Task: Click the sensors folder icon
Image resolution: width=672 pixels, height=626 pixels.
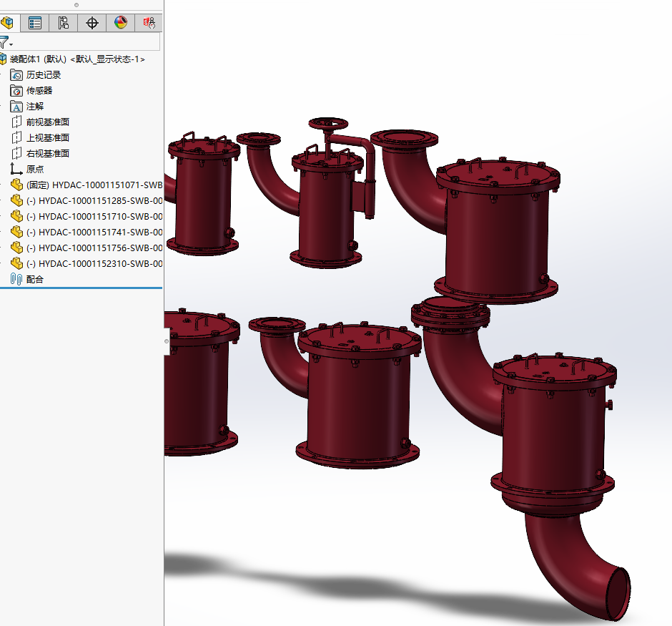Action: tap(16, 91)
